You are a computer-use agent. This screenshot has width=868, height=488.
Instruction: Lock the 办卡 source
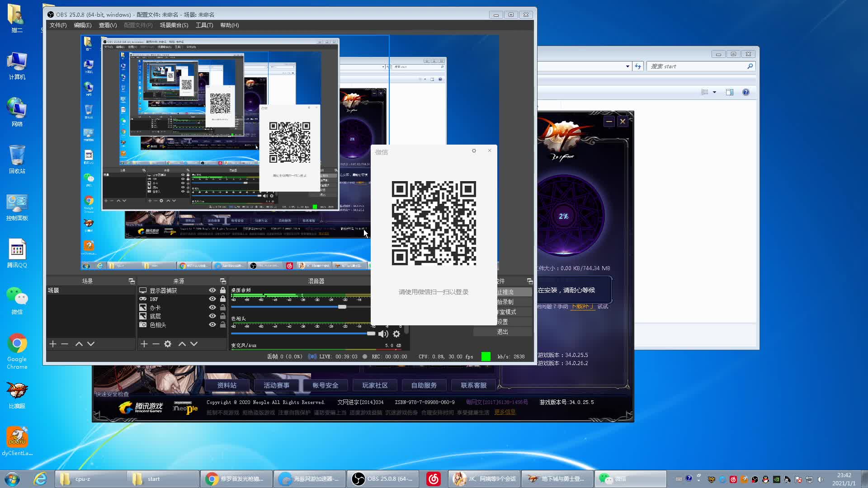coord(223,308)
